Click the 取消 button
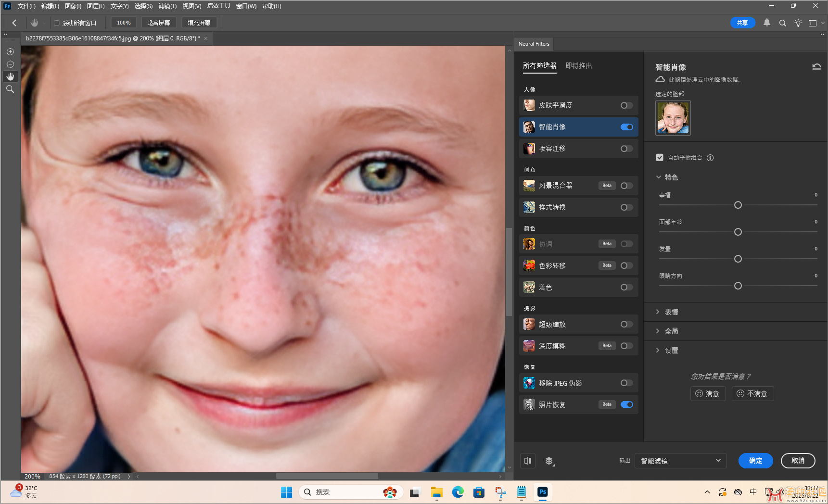The height and width of the screenshot is (504, 828). [798, 461]
